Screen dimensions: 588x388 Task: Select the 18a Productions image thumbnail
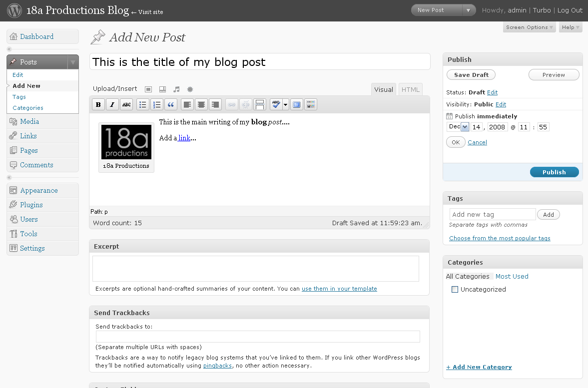(x=126, y=142)
